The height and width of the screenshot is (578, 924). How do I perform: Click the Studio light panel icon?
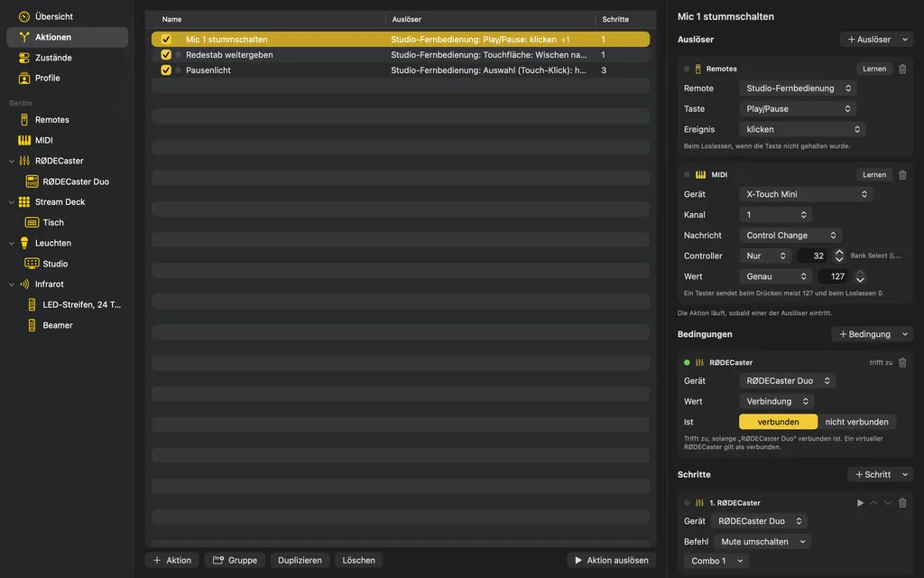tap(32, 264)
